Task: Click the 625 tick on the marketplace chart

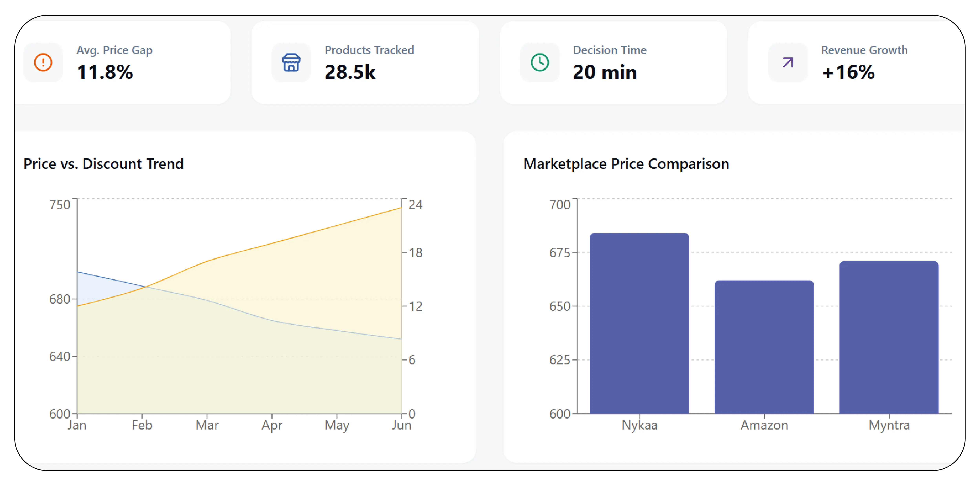Action: click(560, 360)
